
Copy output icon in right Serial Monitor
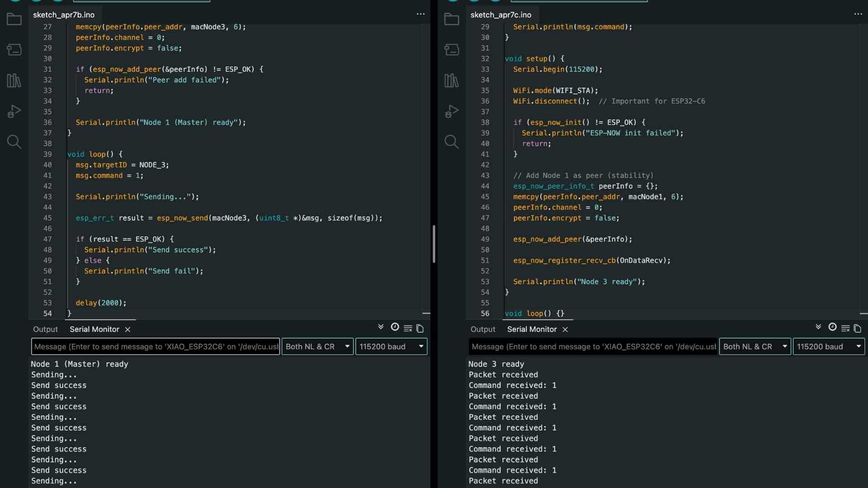click(x=858, y=328)
